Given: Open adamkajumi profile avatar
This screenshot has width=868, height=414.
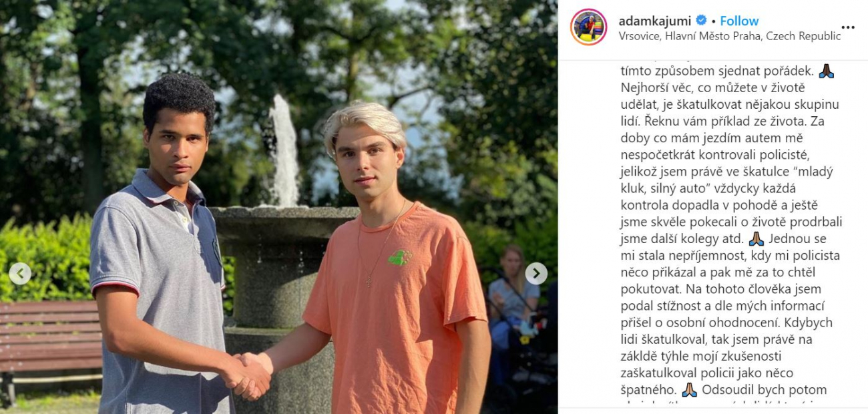Looking at the screenshot, I should pos(588,27).
